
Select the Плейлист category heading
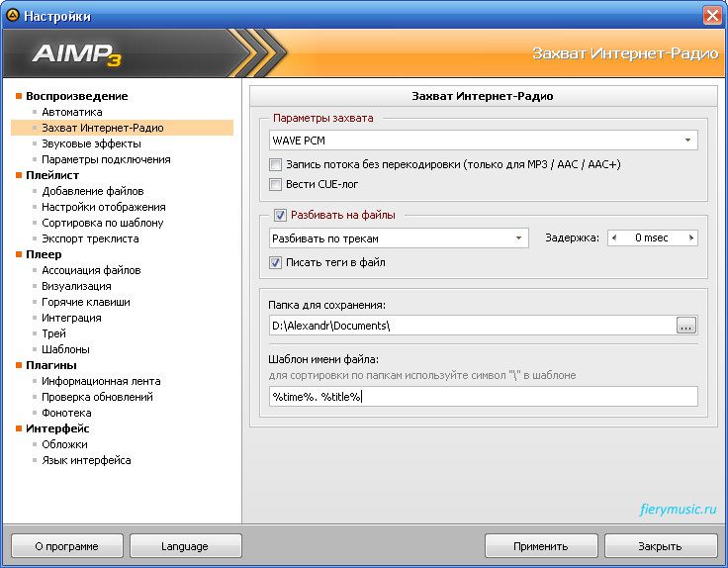[x=52, y=175]
